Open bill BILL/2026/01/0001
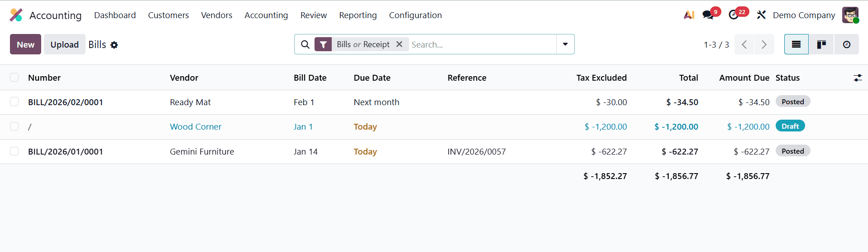Viewport: 868px width, 252px height. tap(66, 151)
